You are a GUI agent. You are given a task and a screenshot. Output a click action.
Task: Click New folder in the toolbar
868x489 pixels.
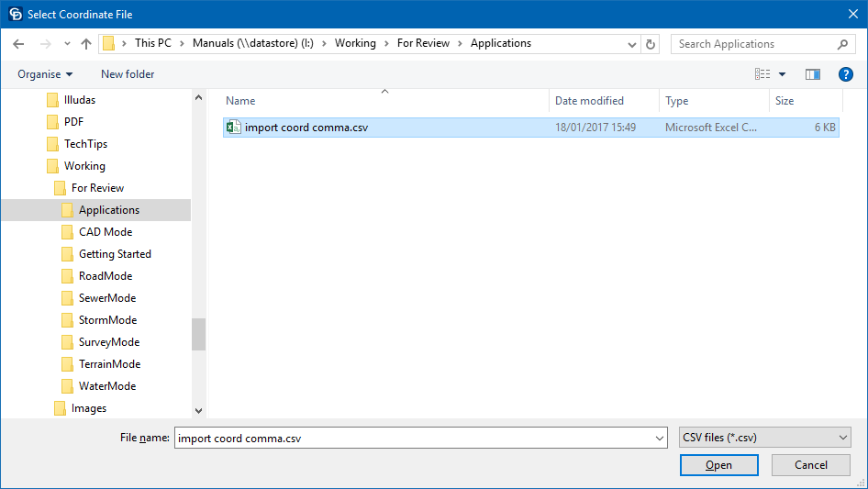(x=128, y=74)
